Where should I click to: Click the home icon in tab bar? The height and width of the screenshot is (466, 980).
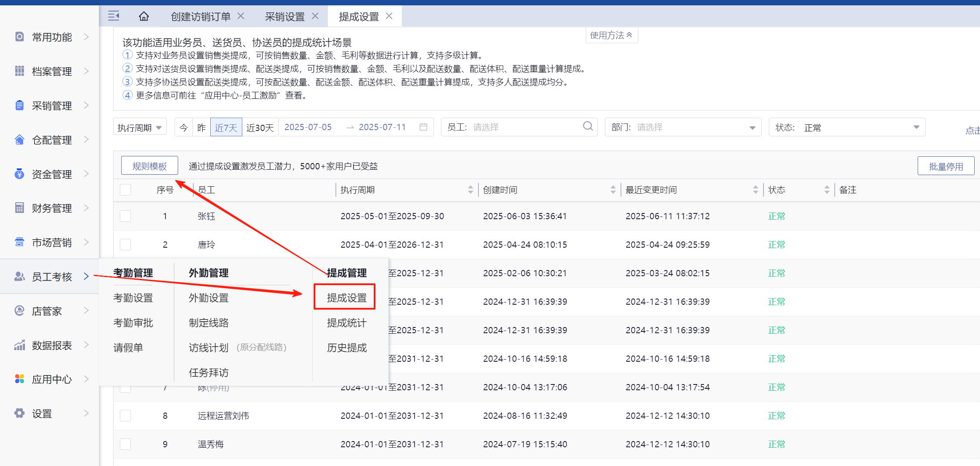(x=143, y=16)
